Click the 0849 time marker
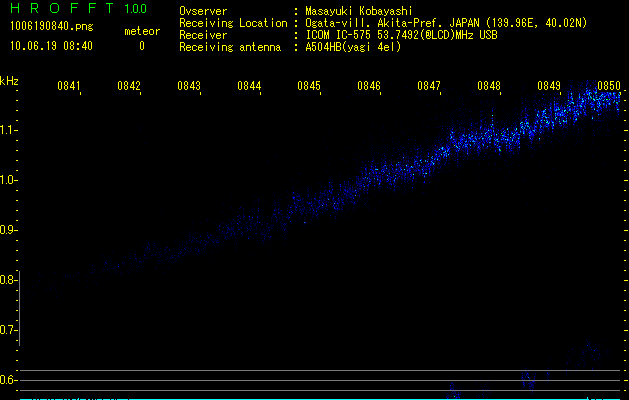This screenshot has width=629, height=400. 549,86
